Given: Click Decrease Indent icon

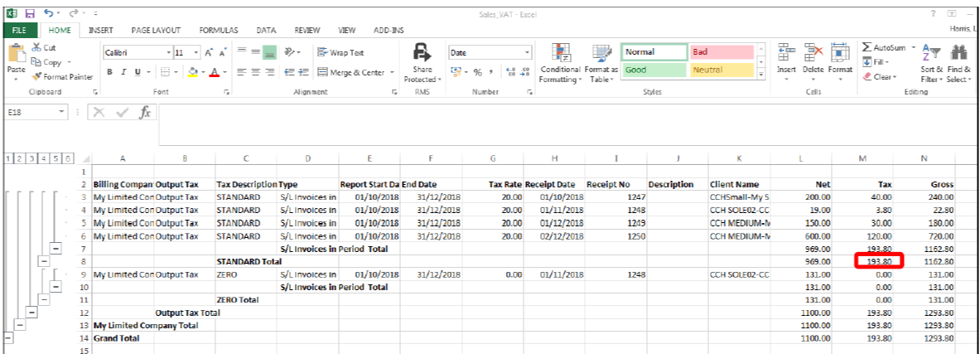Looking at the screenshot, I should point(289,73).
